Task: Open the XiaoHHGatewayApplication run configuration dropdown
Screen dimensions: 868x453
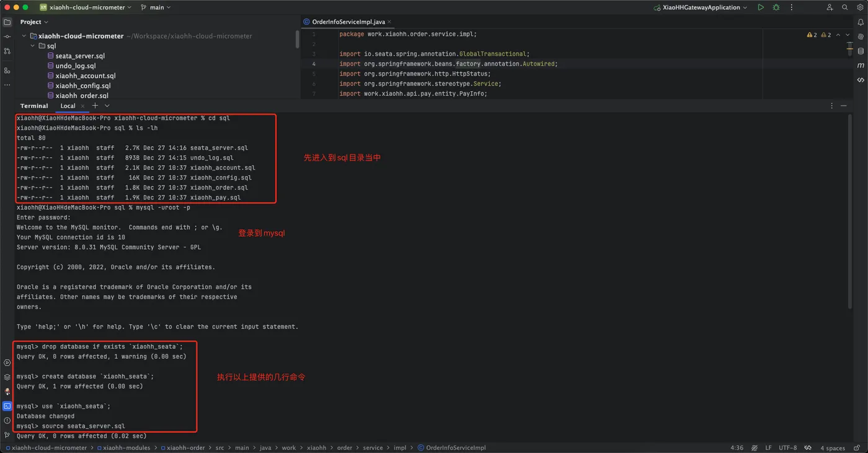Action: click(701, 7)
